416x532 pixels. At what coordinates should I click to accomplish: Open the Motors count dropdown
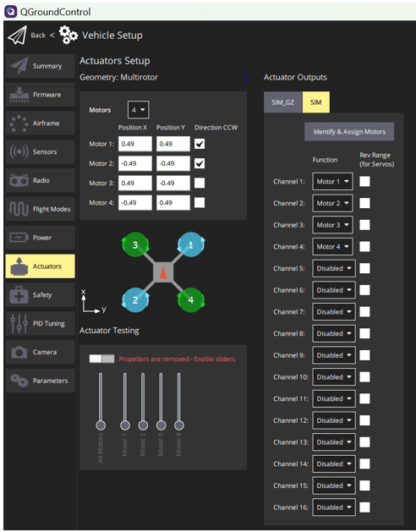138,110
